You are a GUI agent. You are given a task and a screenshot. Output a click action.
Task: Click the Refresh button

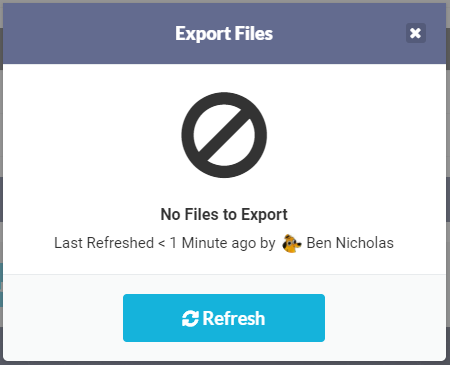coord(224,318)
